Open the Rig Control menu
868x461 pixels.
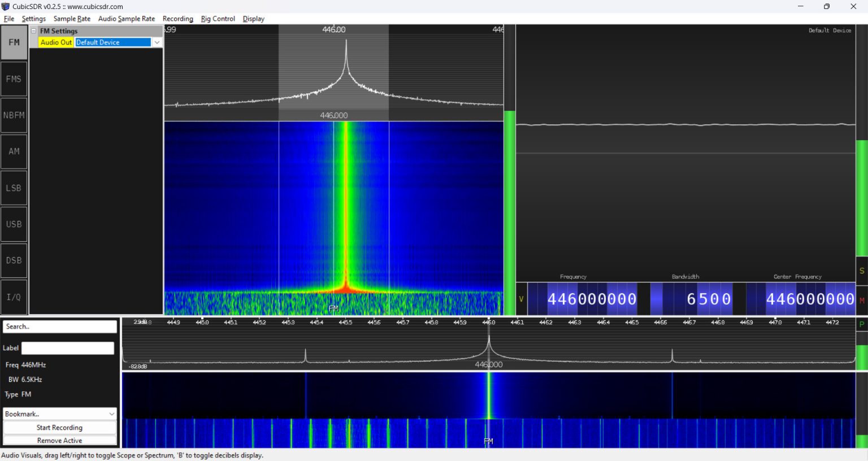(218, 19)
